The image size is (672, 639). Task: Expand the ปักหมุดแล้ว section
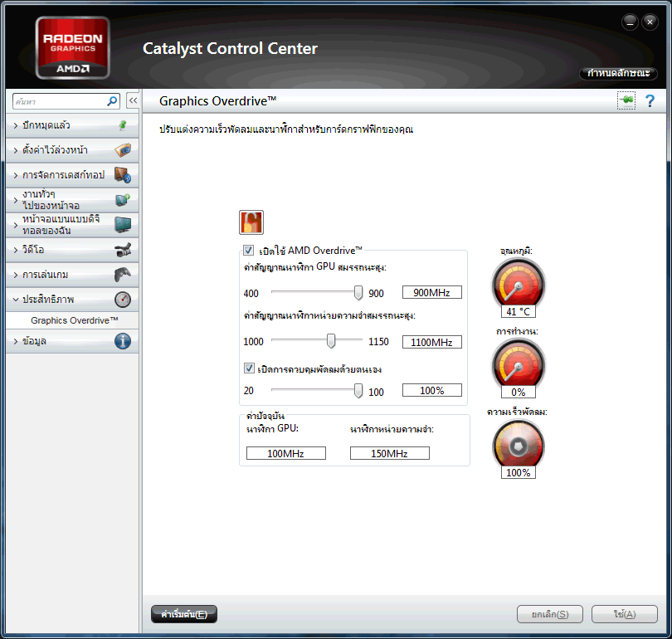[x=72, y=125]
